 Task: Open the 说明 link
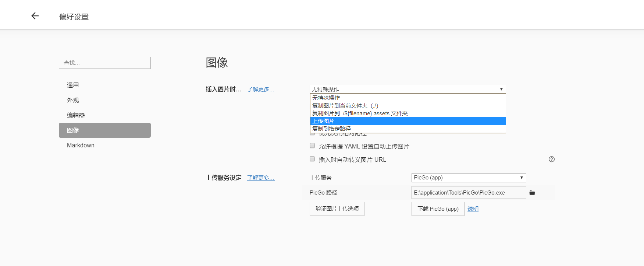tap(473, 209)
